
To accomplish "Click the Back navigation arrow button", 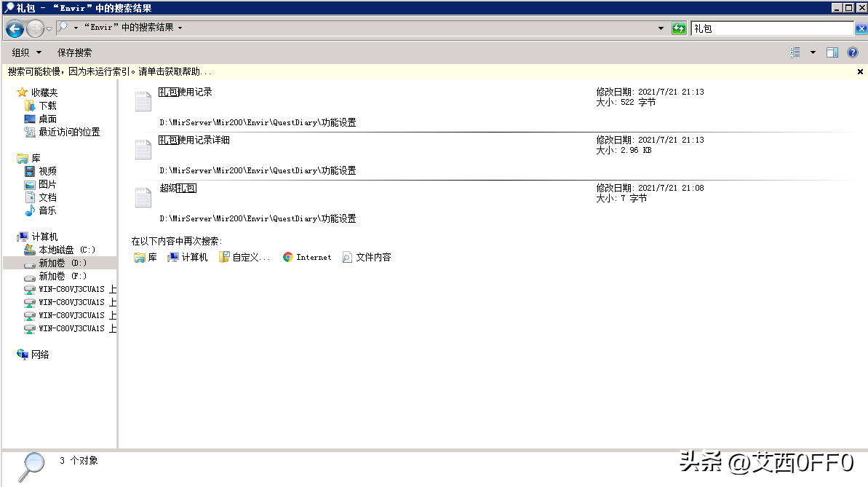I will 15,28.
